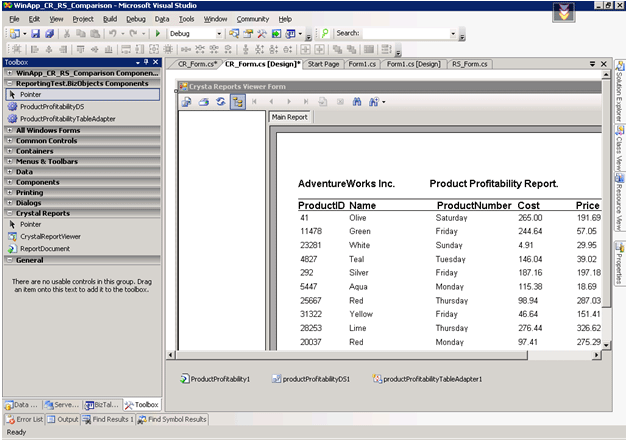Screen dimensions: 629x441
Task: Click the Cut scissors icon
Action: pyautogui.click(x=67, y=34)
